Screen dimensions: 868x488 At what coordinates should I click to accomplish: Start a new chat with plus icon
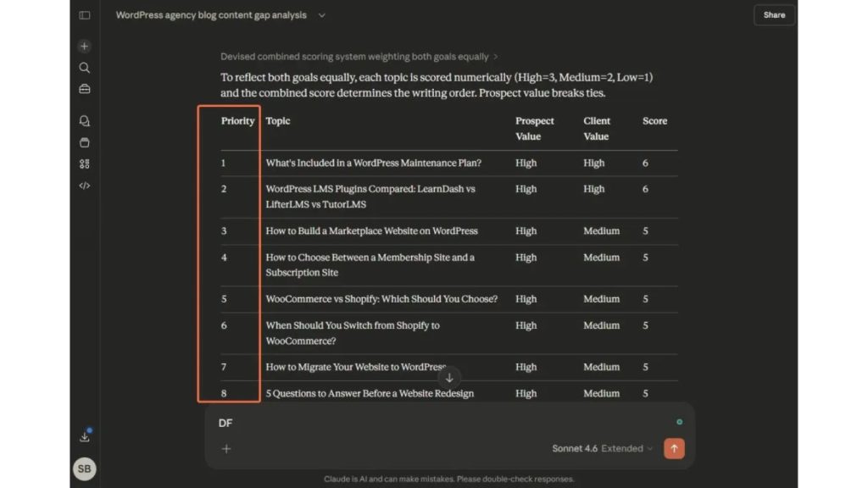point(84,46)
